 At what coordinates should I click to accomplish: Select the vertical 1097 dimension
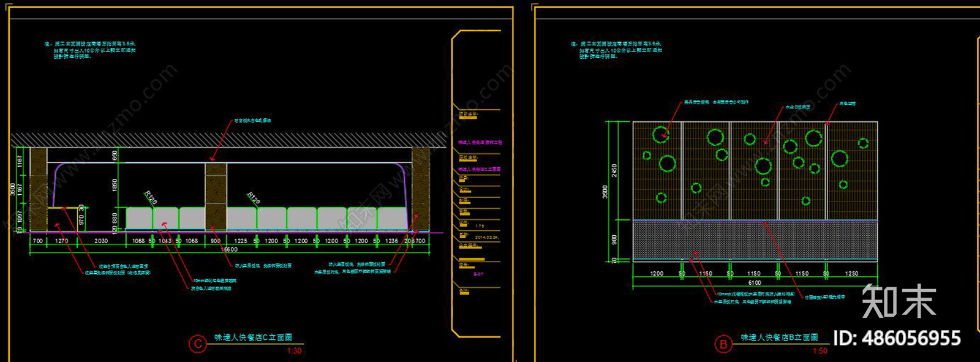[20, 217]
